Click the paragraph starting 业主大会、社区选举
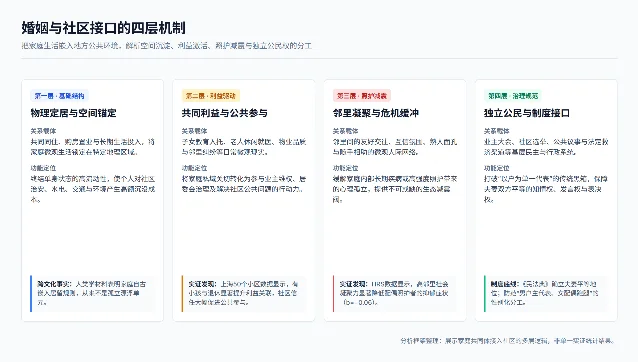The height and width of the screenshot is (362, 638). (x=546, y=147)
